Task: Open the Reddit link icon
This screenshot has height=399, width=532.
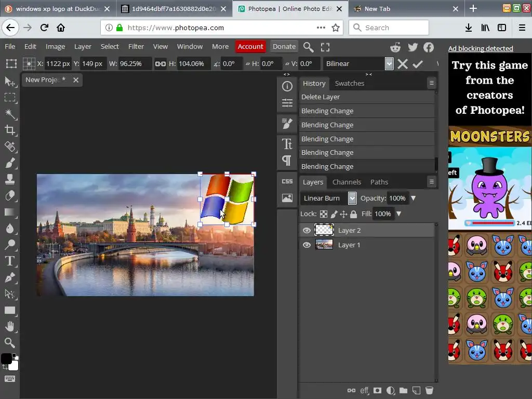Action: 395,47
